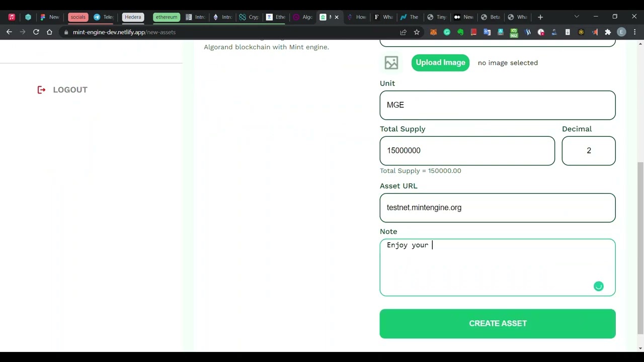
Task: Switch to the Cryp tab
Action: pyautogui.click(x=250, y=17)
